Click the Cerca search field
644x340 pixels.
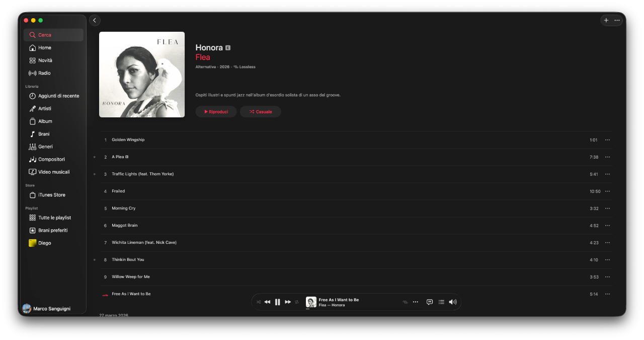tap(53, 35)
